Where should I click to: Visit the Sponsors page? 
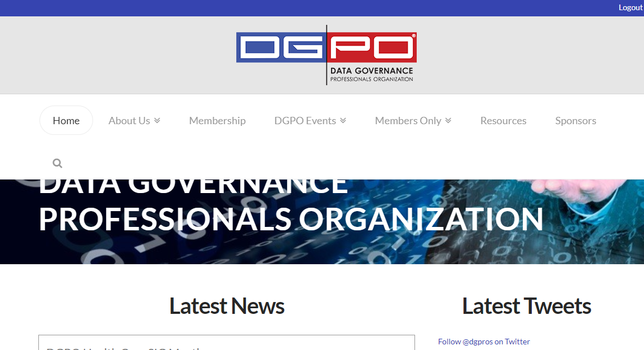(x=576, y=120)
